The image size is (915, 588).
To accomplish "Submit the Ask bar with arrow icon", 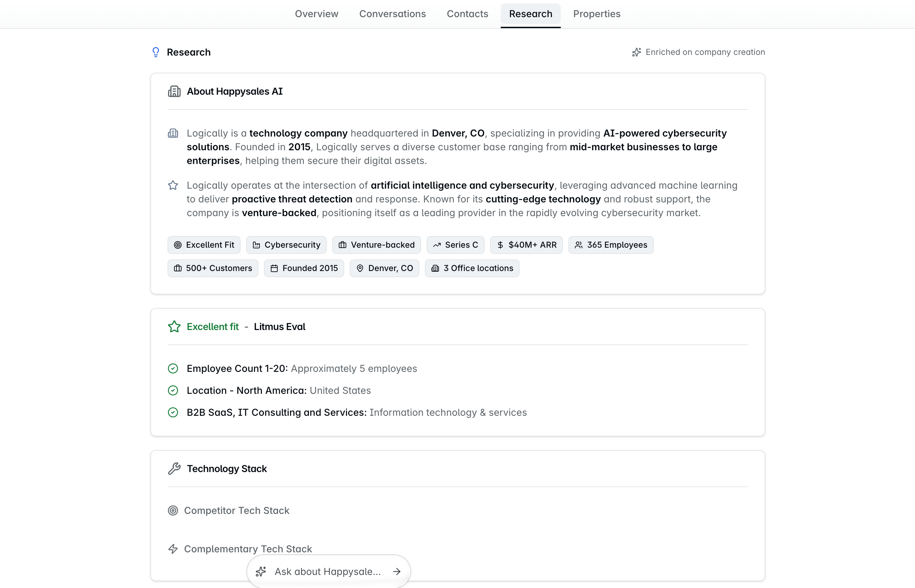I will [397, 572].
